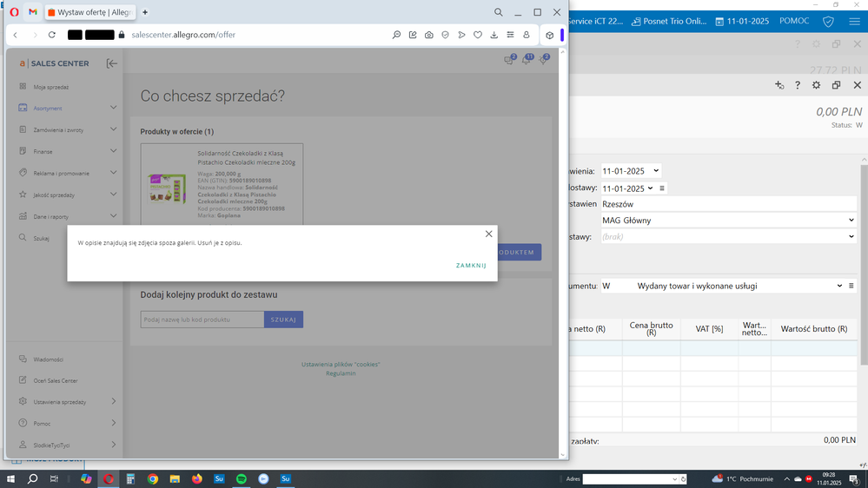This screenshot has width=868, height=488.
Task: Open the Regulamin link
Action: [341, 373]
